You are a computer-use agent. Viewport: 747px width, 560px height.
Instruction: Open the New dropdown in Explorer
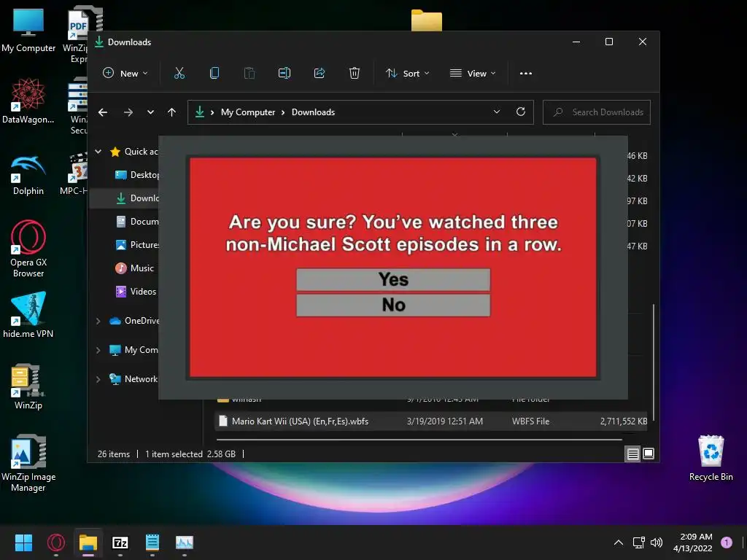tap(125, 74)
